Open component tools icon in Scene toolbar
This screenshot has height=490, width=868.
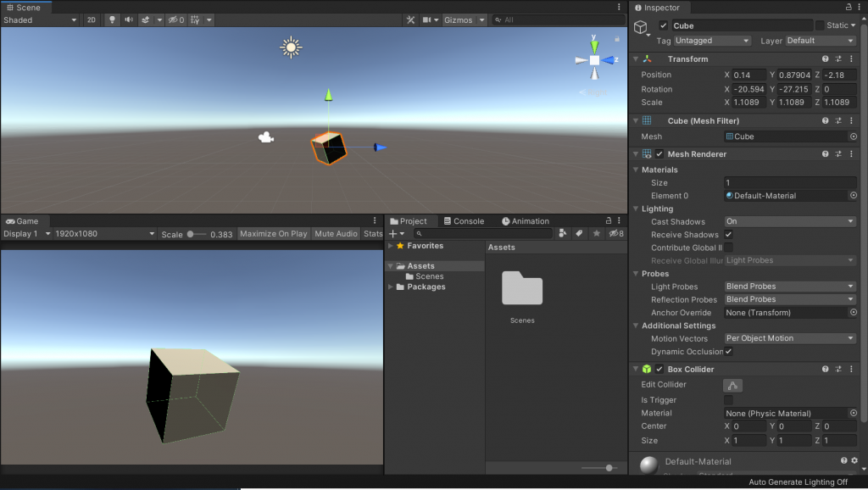tap(410, 20)
